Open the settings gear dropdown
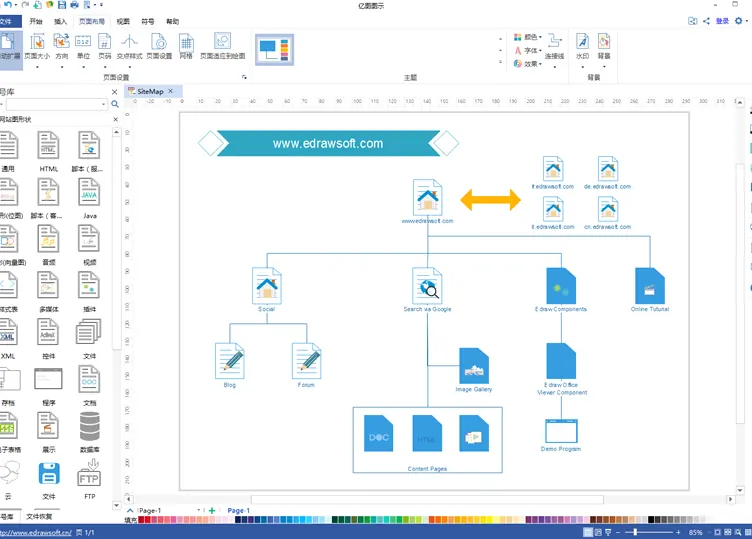Image resolution: width=752 pixels, height=539 pixels. tap(741, 21)
